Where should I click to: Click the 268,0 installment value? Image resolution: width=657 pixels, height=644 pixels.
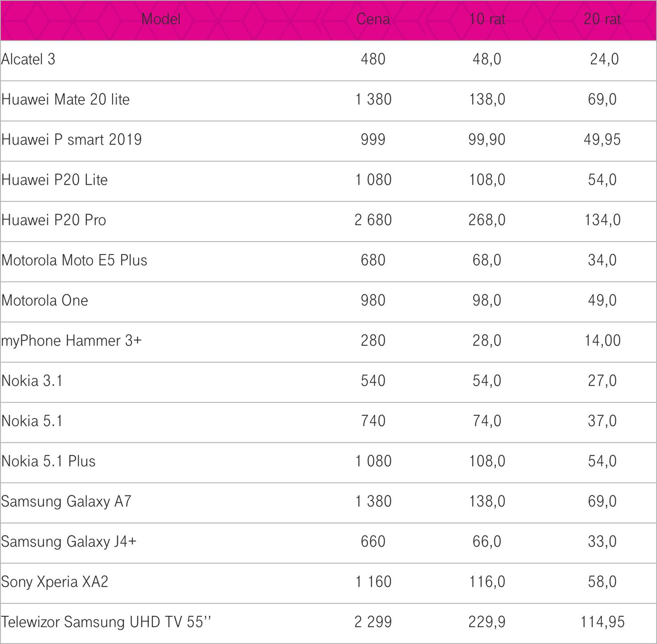coord(487,220)
